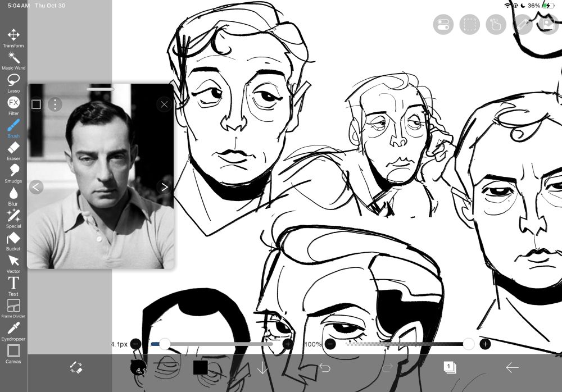Go to the previous reference image
562x392 pixels.
37,186
